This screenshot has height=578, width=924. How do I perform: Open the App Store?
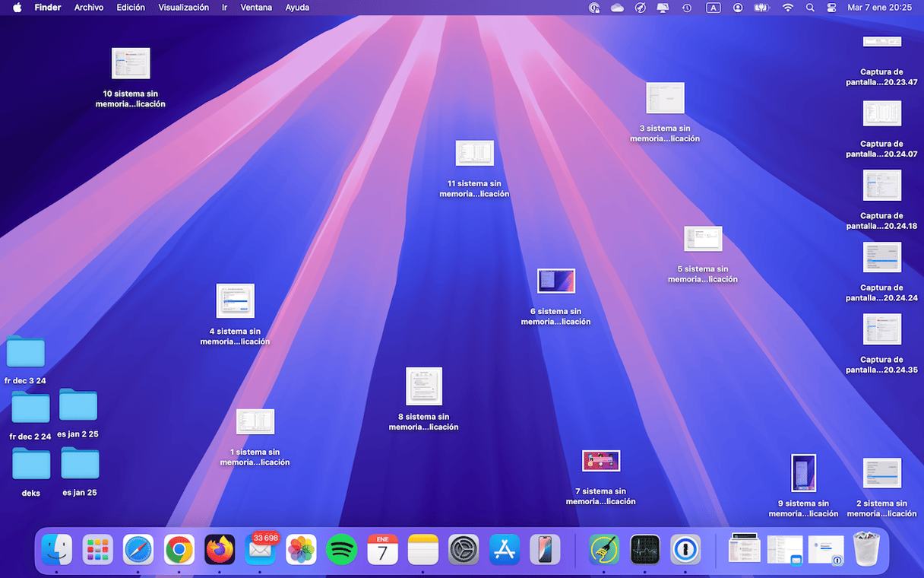point(505,549)
